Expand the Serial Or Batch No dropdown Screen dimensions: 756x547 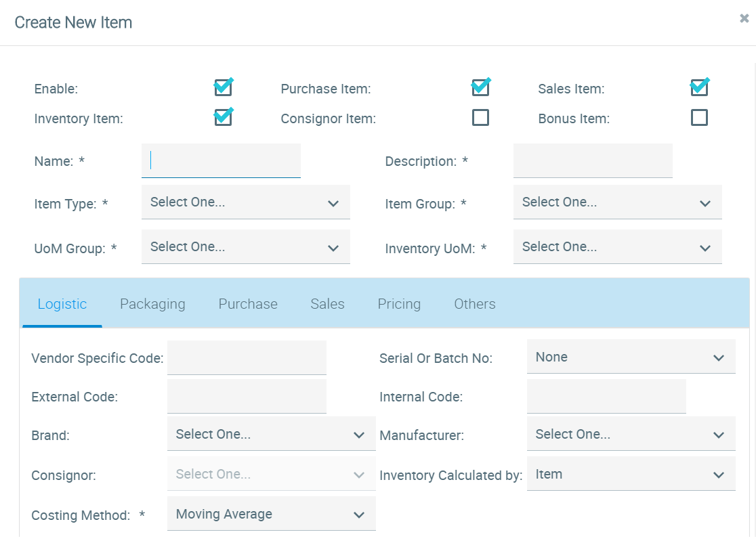tap(631, 357)
